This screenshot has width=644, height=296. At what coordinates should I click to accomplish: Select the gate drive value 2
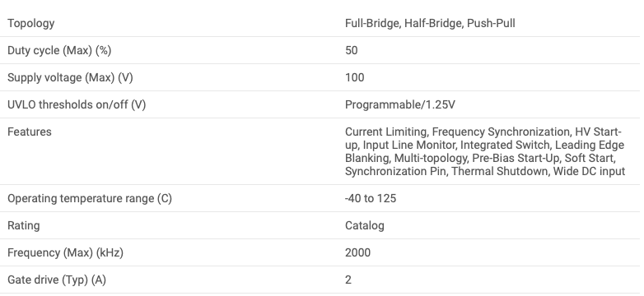point(348,280)
